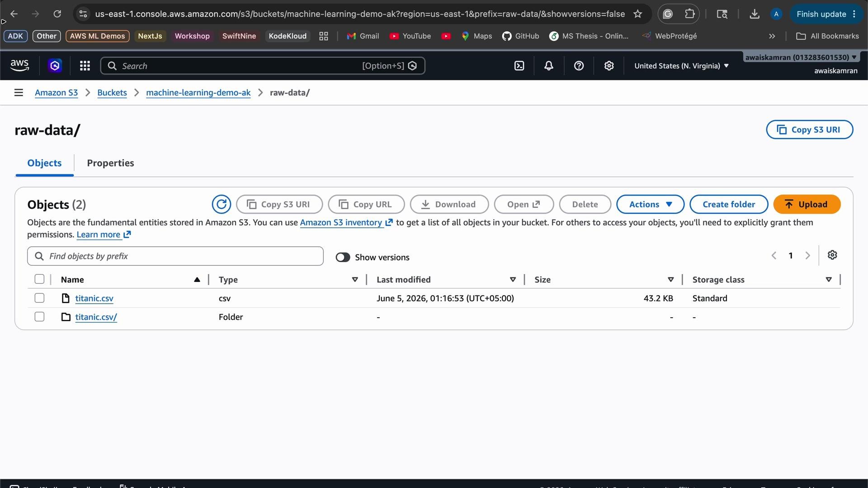This screenshot has width=868, height=488.
Task: Show hidden bookmarks chevron
Action: point(772,36)
